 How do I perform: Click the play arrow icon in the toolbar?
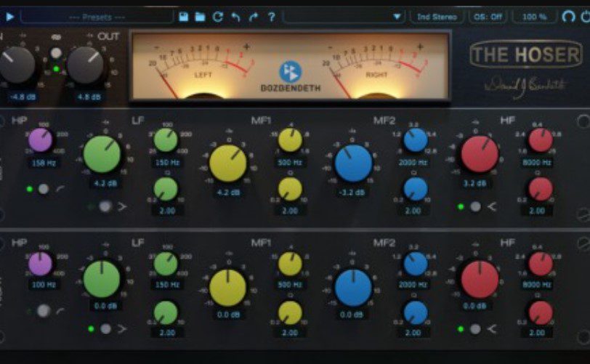pos(10,17)
